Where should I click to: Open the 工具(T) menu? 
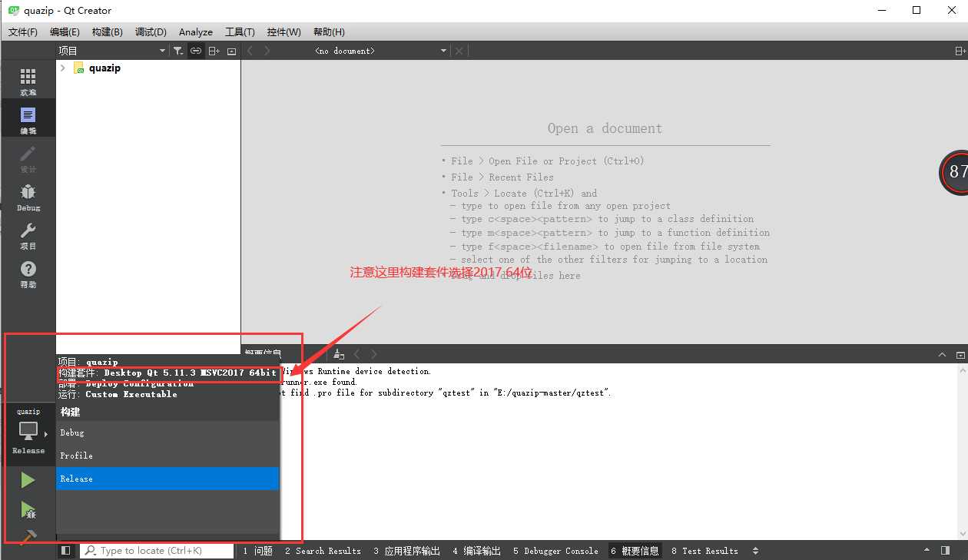240,31
